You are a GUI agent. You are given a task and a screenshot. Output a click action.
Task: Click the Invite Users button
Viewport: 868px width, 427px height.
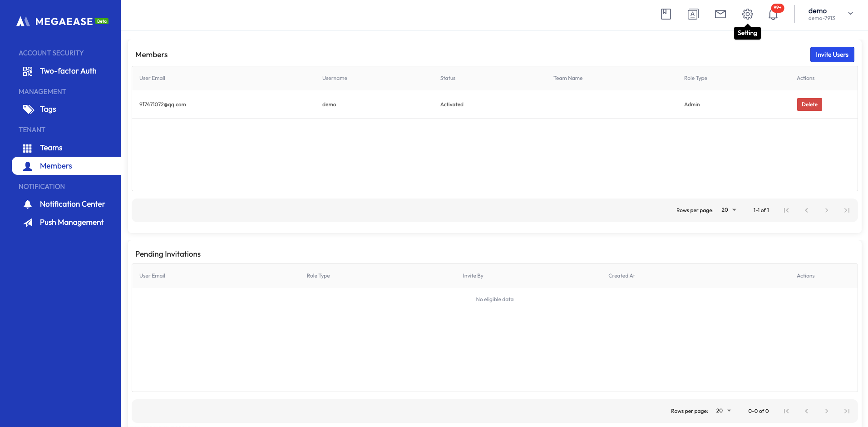click(832, 55)
